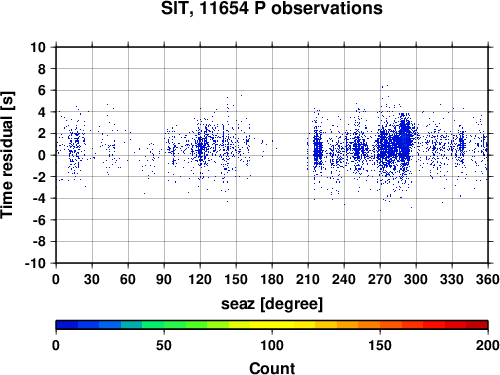This screenshot has width=500, height=375.
Task: Select the dark blue end of the colorbar
Action: pos(67,325)
